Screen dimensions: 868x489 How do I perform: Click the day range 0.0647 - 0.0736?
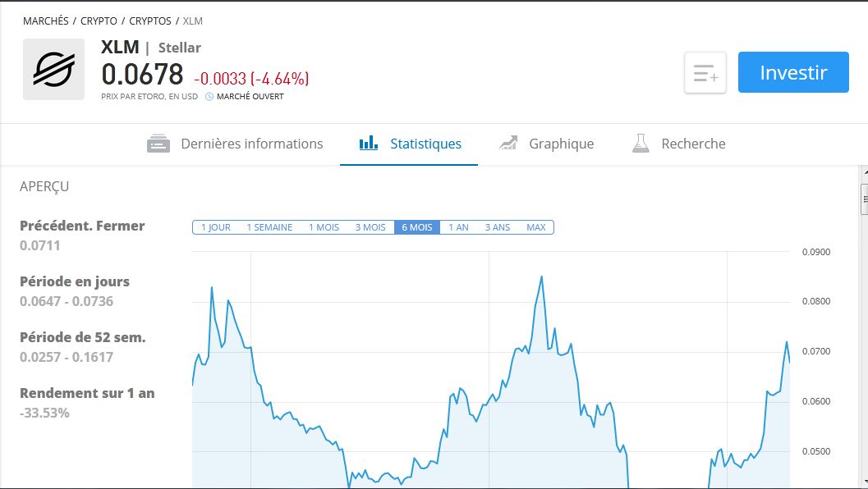[x=67, y=301]
